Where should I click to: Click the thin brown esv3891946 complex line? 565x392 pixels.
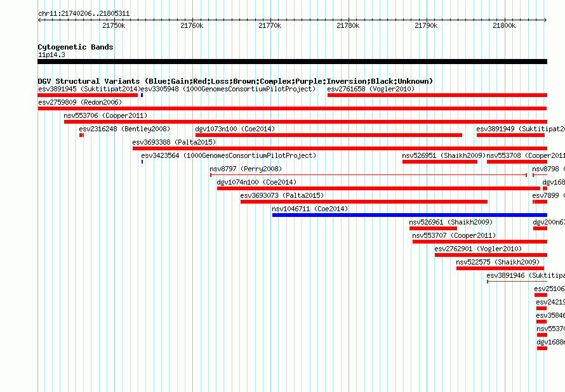(517, 282)
